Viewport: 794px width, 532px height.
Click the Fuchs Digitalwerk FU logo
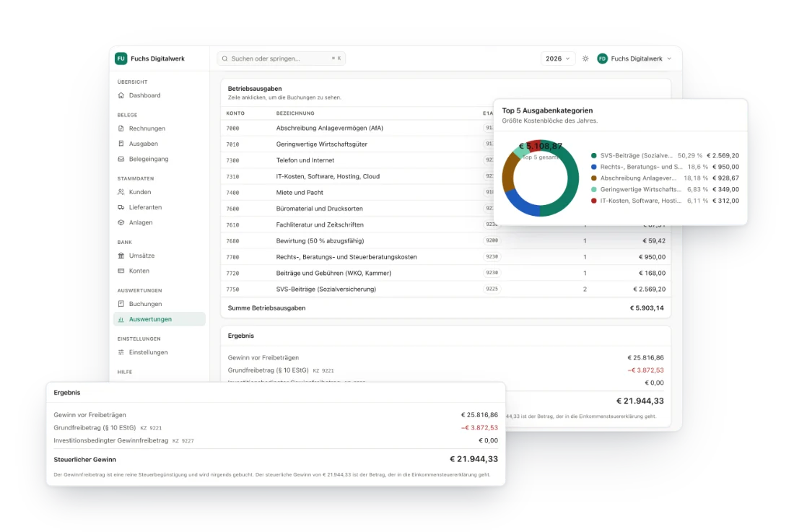tap(121, 58)
